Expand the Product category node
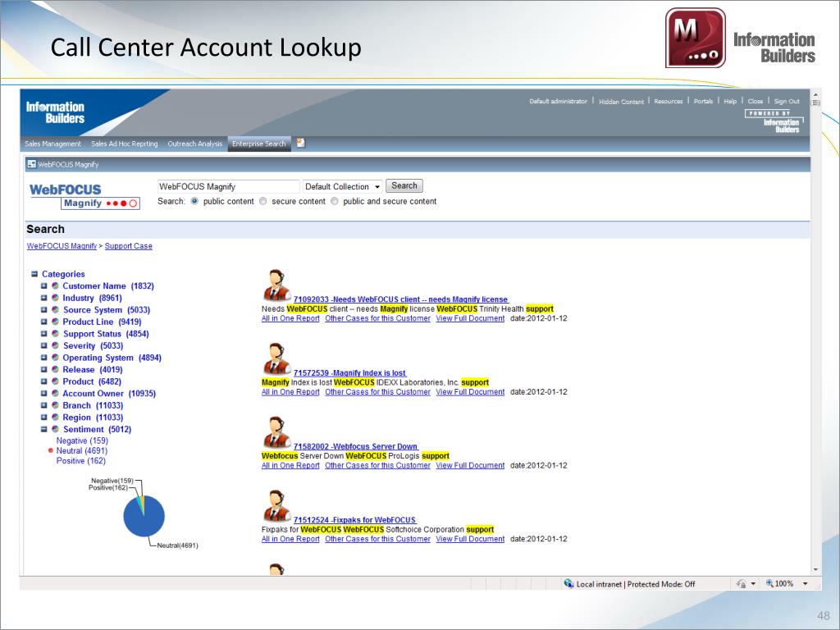840x630 pixels. click(44, 381)
